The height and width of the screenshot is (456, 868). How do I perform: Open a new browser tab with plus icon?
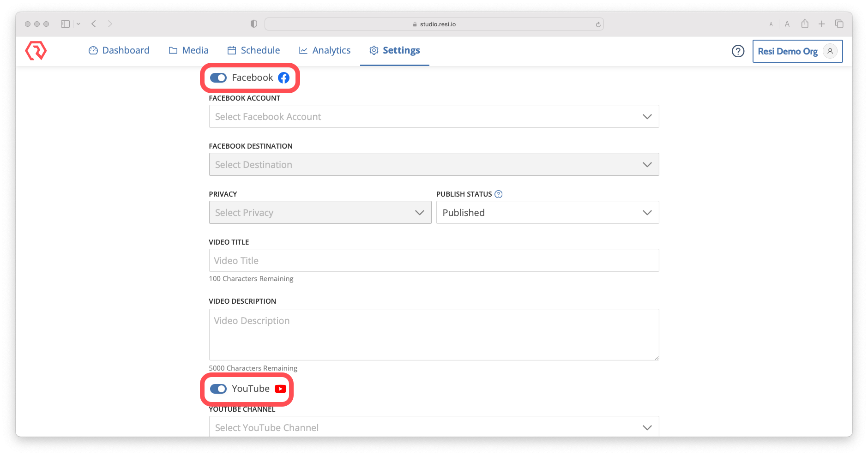point(822,24)
